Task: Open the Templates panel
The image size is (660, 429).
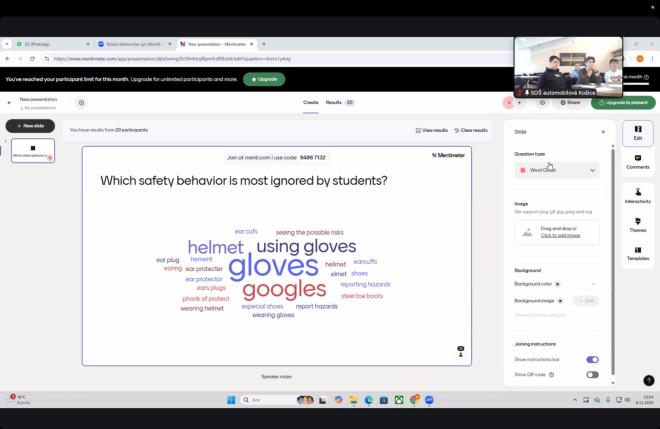Action: tap(637, 253)
